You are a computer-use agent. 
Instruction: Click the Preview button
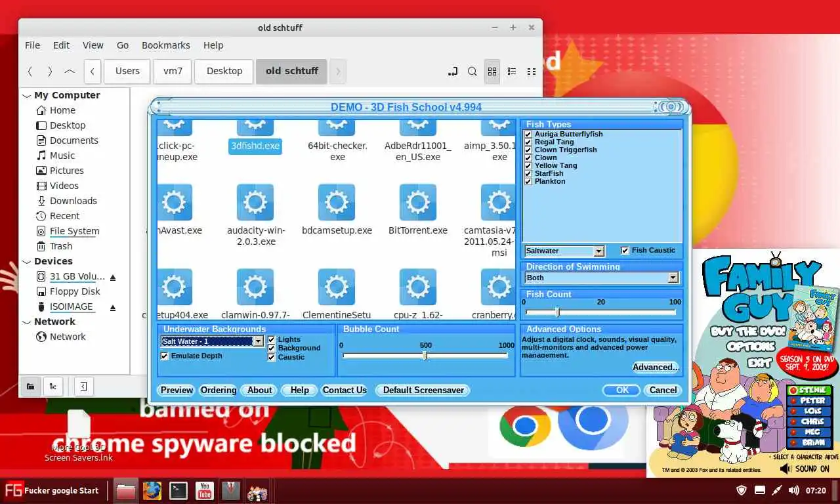tap(177, 390)
